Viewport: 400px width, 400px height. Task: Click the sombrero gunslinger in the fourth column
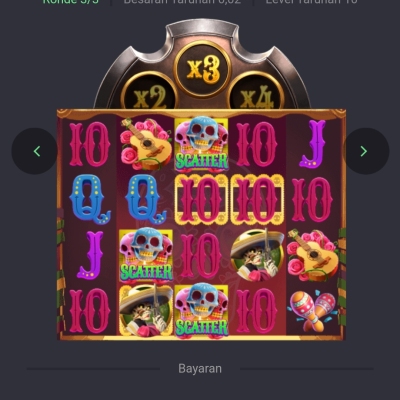pos(257,255)
